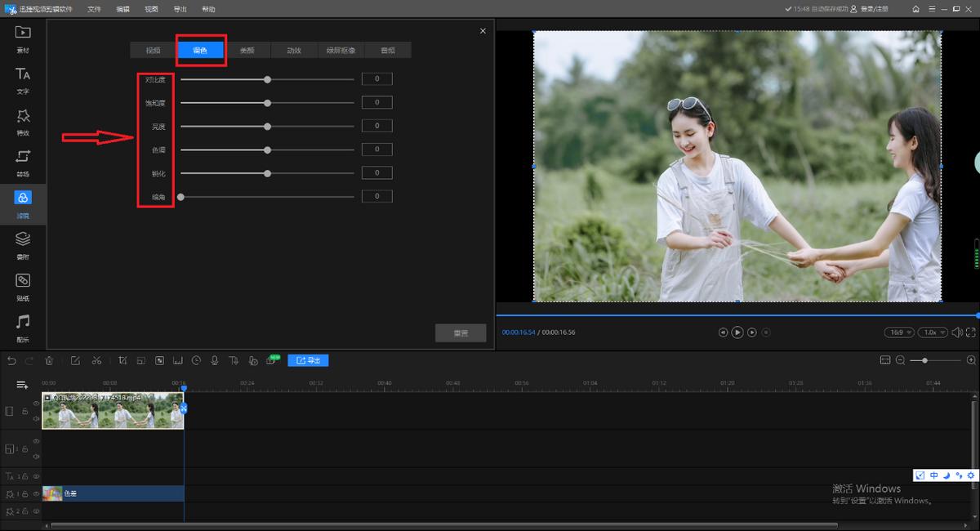The height and width of the screenshot is (531, 980).
Task: Click the blue 导出 (Export) button
Action: tap(308, 360)
